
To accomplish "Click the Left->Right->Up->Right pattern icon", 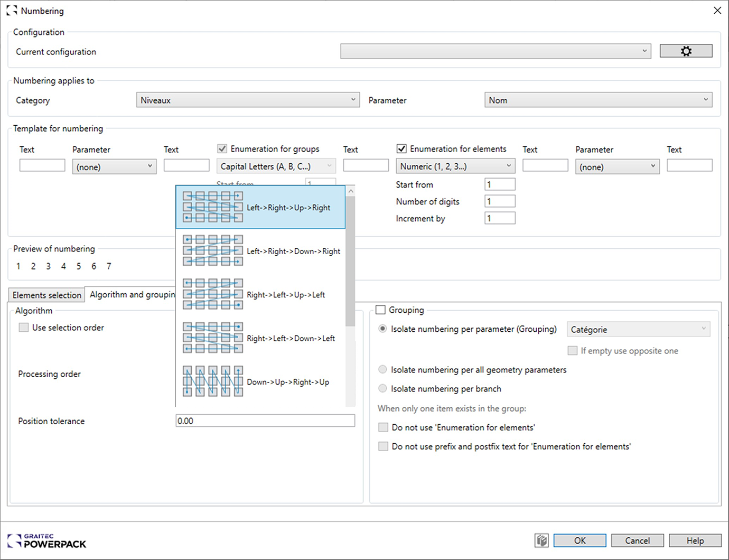I will pos(212,207).
